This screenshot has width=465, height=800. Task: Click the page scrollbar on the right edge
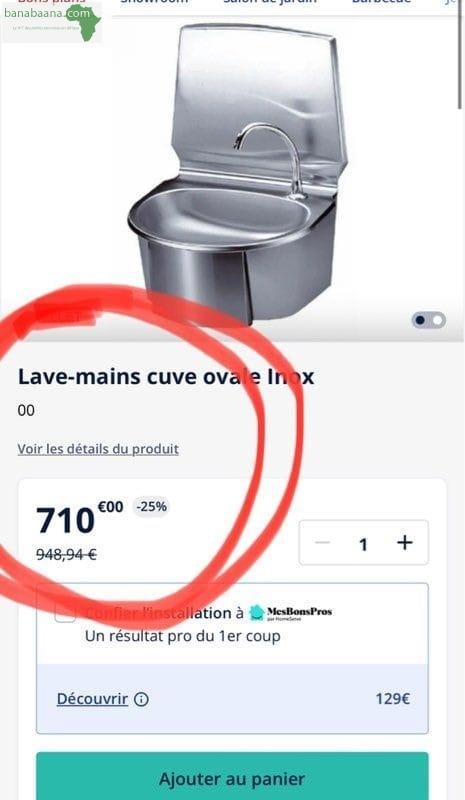[x=460, y=54]
